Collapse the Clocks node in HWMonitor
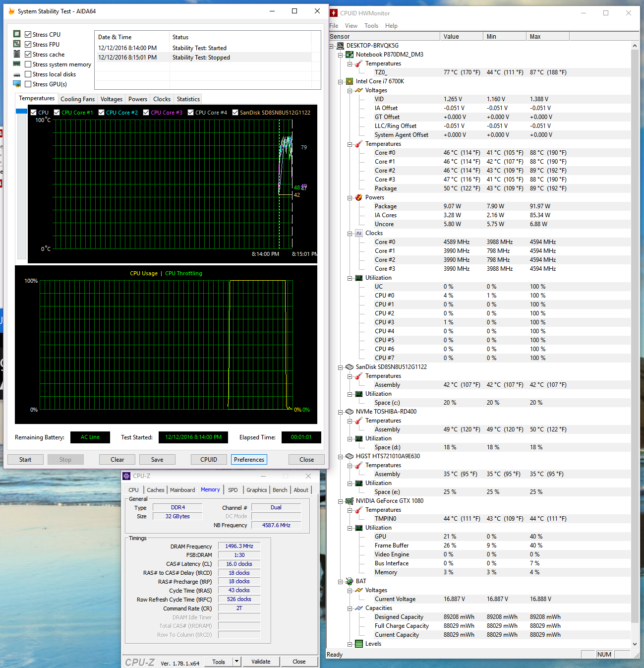This screenshot has height=668, width=644. coord(350,233)
